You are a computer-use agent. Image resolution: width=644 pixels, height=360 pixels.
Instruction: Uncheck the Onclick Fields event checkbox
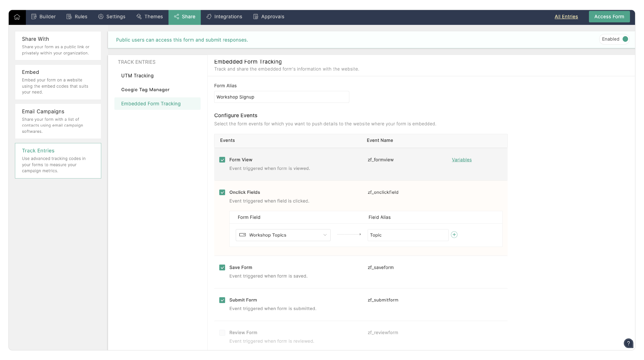(x=222, y=192)
